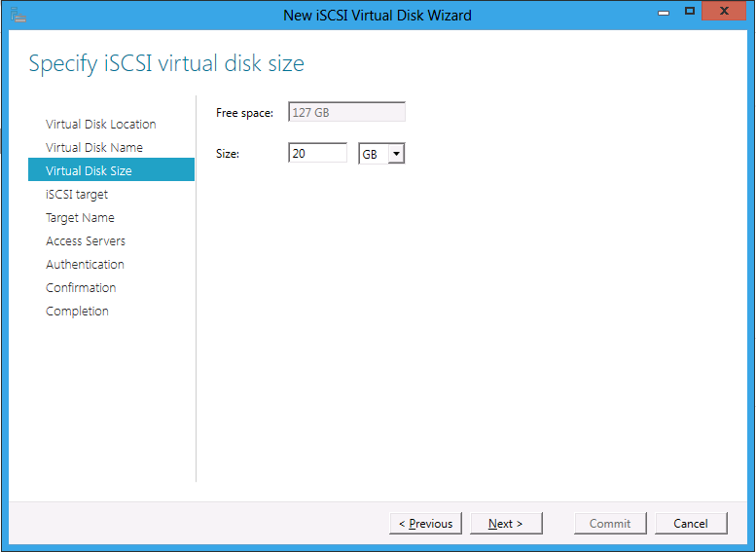Image resolution: width=756 pixels, height=552 pixels.
Task: Open the Completion step
Action: click(x=77, y=311)
